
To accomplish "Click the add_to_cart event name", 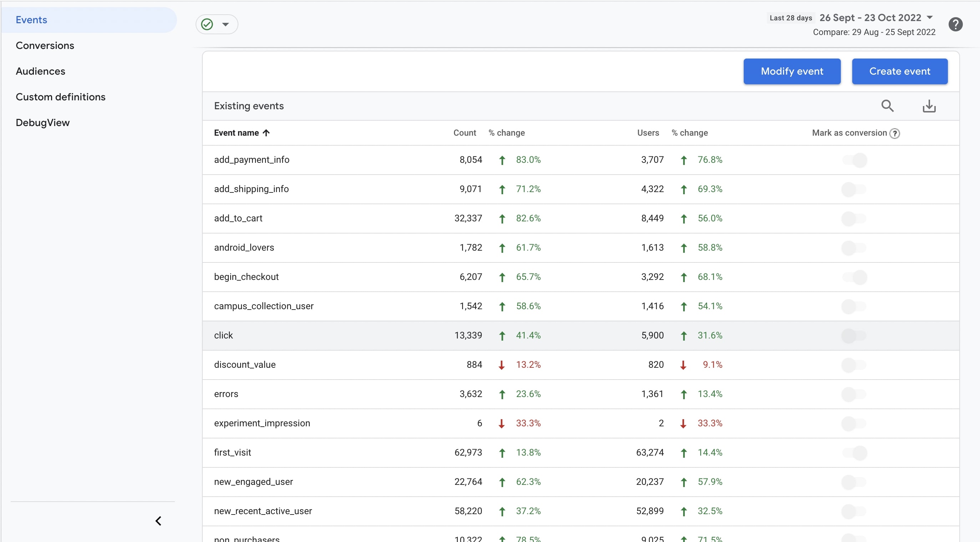I will point(238,219).
